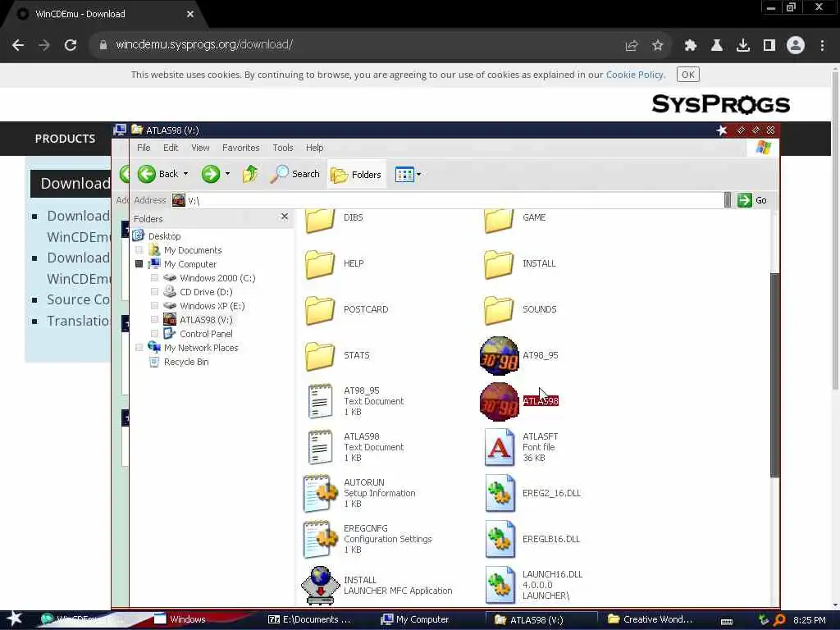Image resolution: width=840 pixels, height=630 pixels.
Task: Select Control Panel in folder tree
Action: tap(206, 334)
